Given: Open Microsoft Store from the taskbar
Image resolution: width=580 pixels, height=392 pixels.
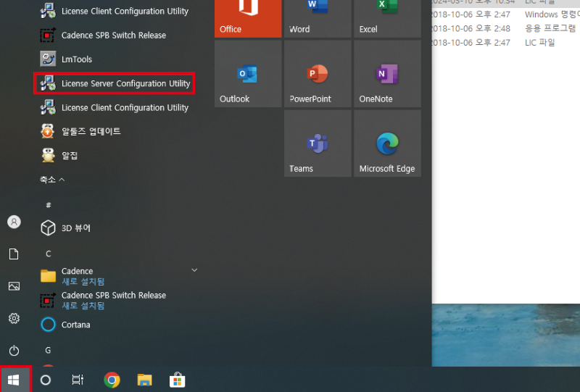Looking at the screenshot, I should [177, 380].
